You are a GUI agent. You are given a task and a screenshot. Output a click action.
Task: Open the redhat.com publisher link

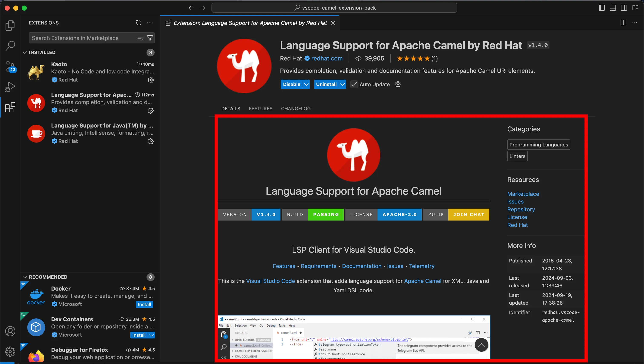coord(327,58)
